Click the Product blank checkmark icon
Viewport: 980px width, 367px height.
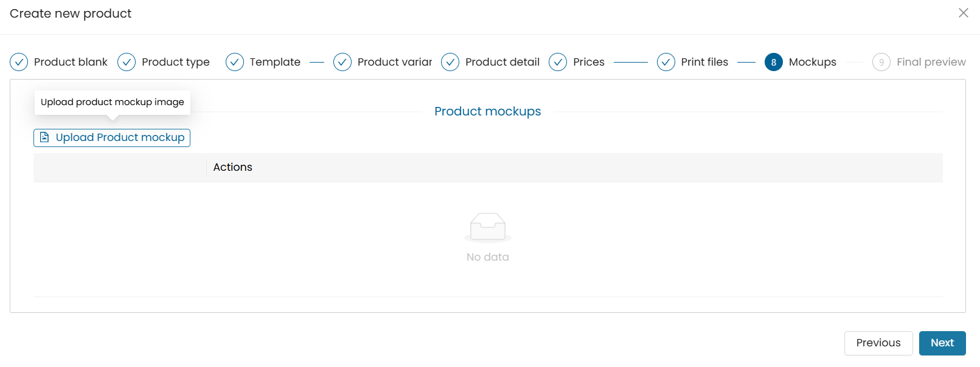(x=19, y=62)
